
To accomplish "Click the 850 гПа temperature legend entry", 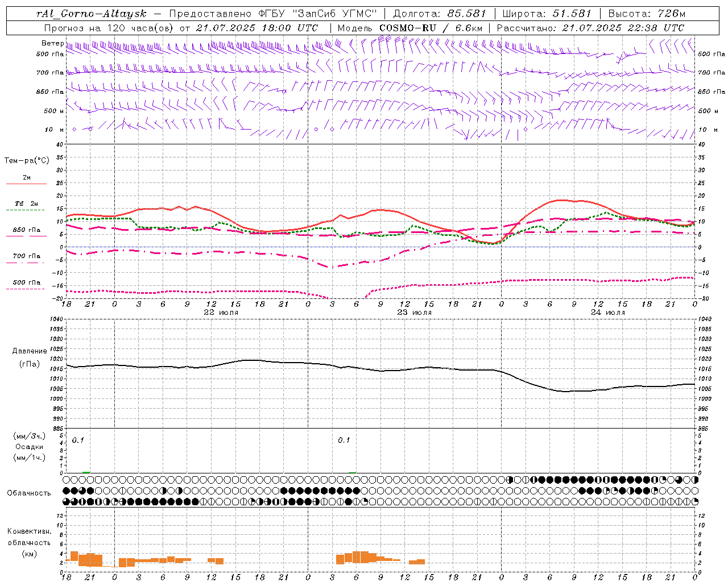I will pos(26,230).
